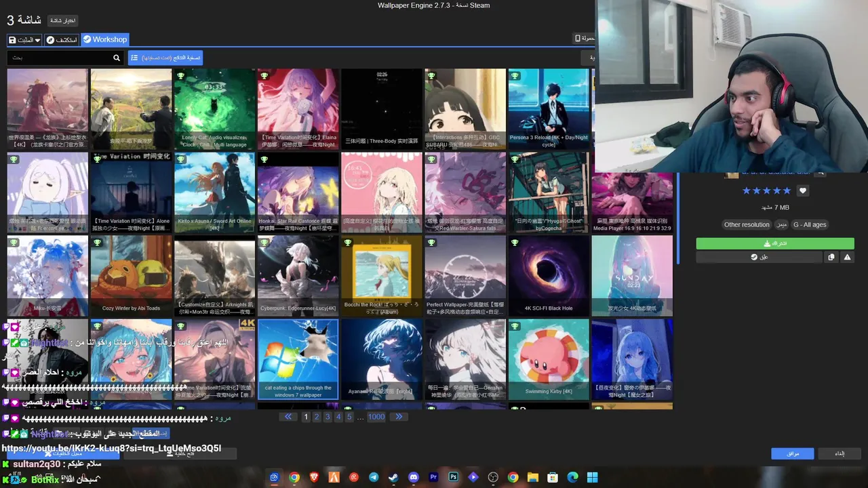Open Telegram in the taskbar
This screenshot has width=868, height=488.
pyautogui.click(x=374, y=477)
